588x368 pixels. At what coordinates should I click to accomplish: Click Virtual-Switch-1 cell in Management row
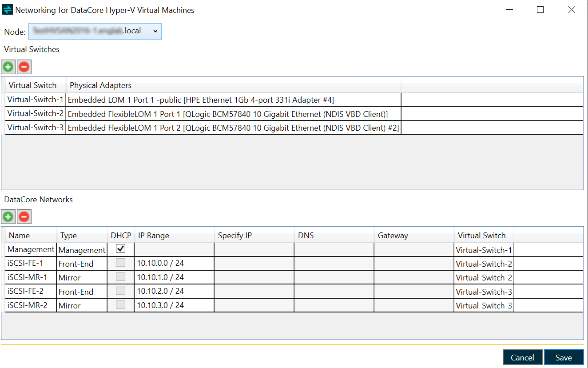pos(484,249)
